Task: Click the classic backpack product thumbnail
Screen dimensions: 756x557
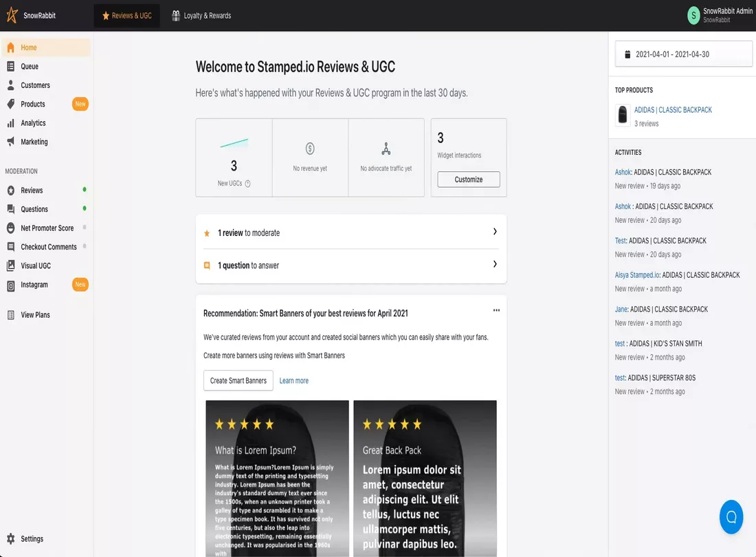Action: (623, 115)
